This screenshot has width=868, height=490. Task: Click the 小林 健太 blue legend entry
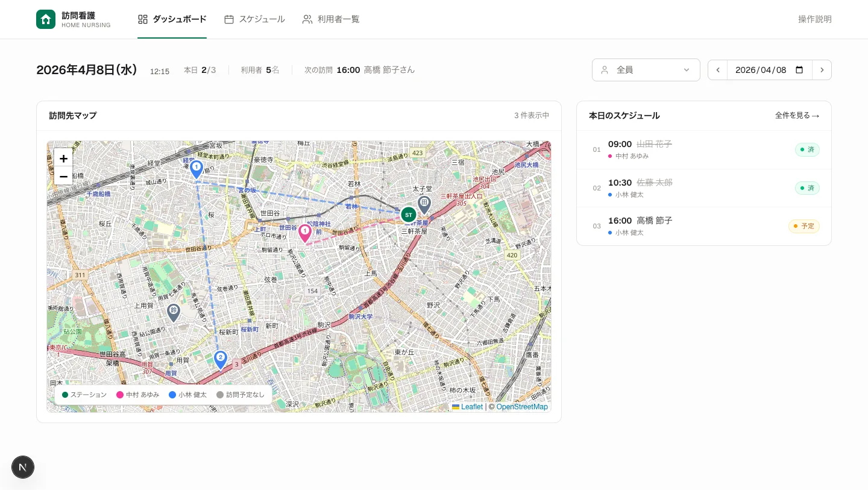pyautogui.click(x=188, y=395)
